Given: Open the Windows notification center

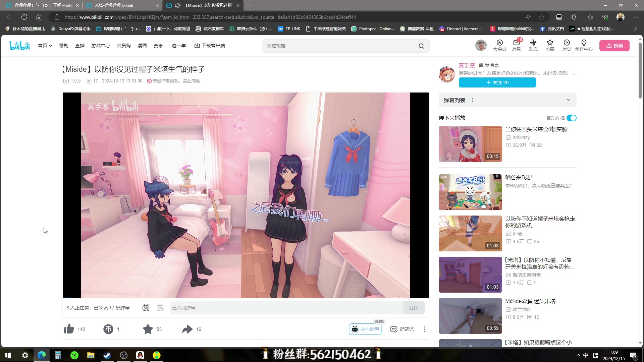Looking at the screenshot, I should [x=634, y=355].
